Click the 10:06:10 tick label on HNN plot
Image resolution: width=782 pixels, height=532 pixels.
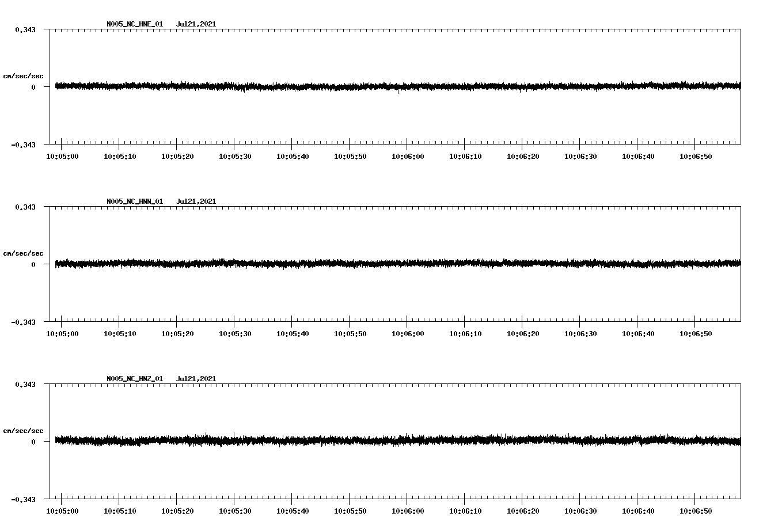pos(465,334)
